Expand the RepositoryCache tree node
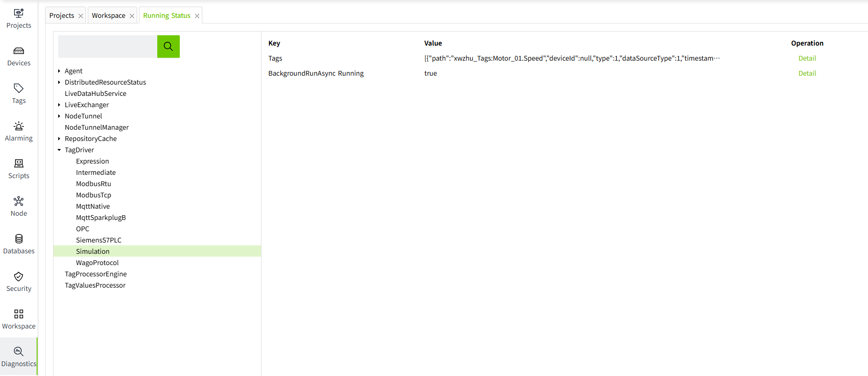 [x=59, y=139]
